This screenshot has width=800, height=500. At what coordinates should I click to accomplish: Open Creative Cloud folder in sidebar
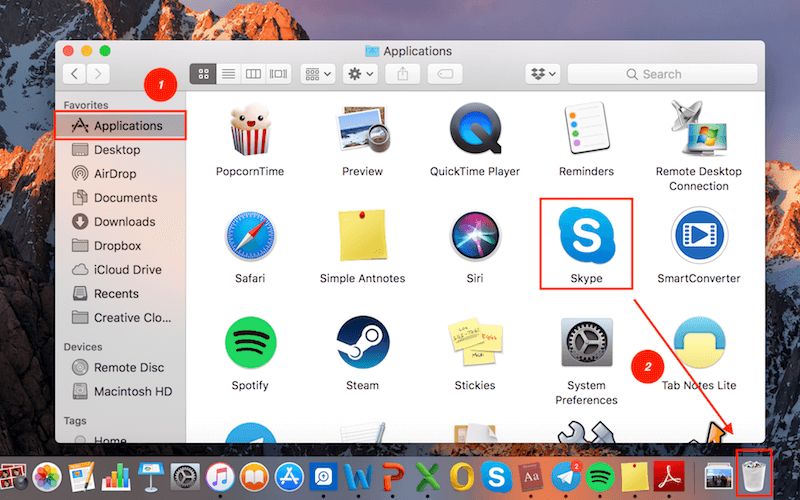[120, 317]
